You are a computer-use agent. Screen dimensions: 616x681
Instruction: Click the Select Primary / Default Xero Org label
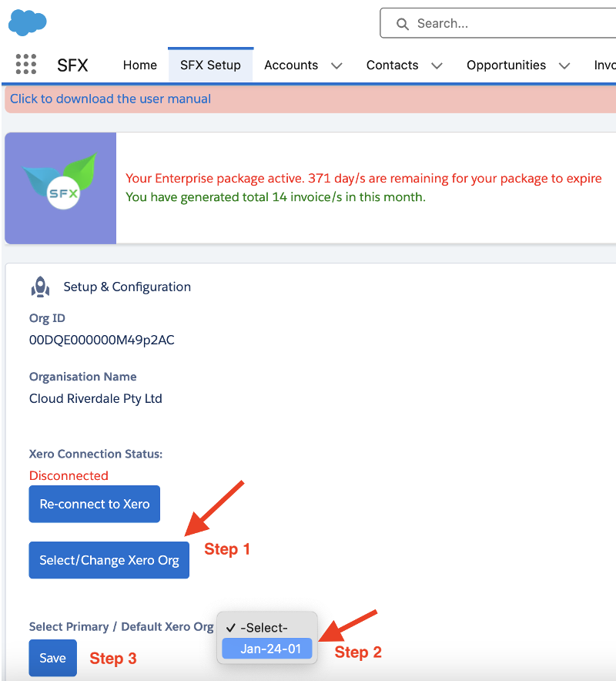pos(121,627)
